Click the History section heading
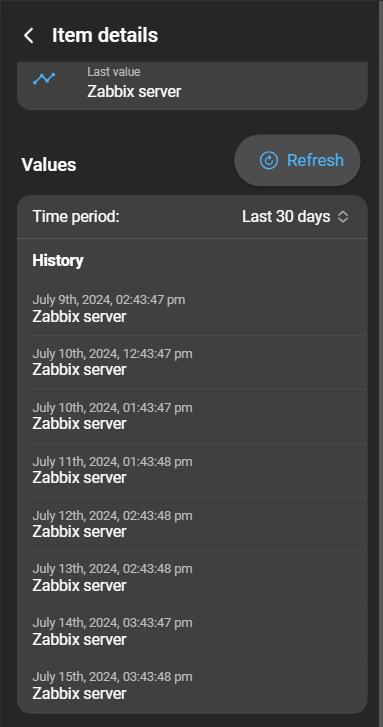 click(58, 261)
